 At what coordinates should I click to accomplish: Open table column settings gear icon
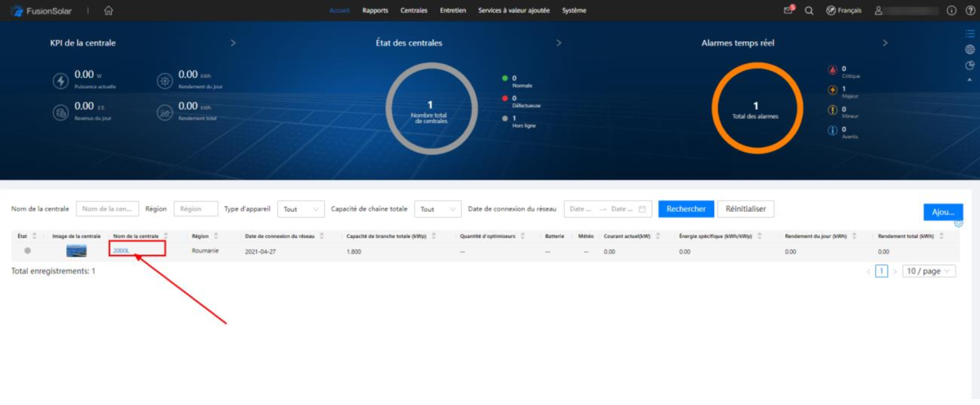point(958,224)
